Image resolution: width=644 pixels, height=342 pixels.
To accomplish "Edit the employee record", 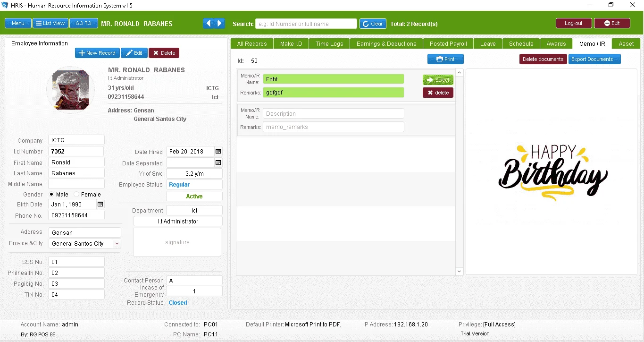I will pos(134,53).
